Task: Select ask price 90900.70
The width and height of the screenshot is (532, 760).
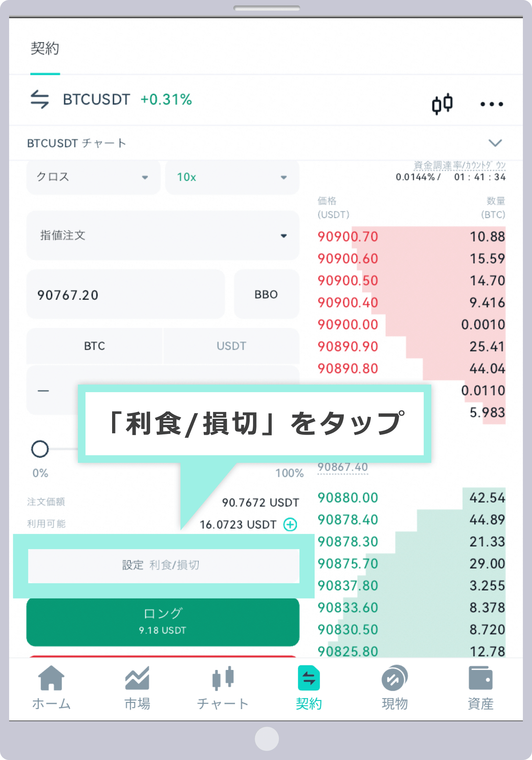Action: tap(348, 237)
